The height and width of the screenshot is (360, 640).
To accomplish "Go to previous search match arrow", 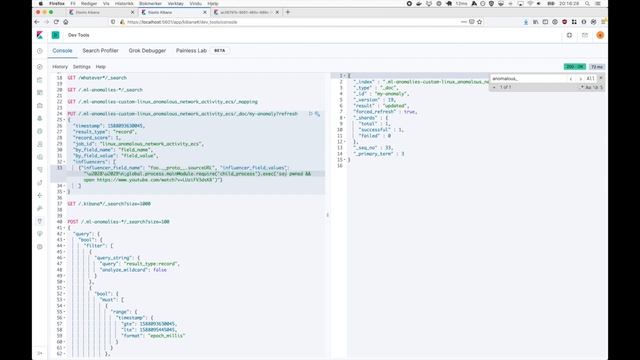I will point(571,78).
